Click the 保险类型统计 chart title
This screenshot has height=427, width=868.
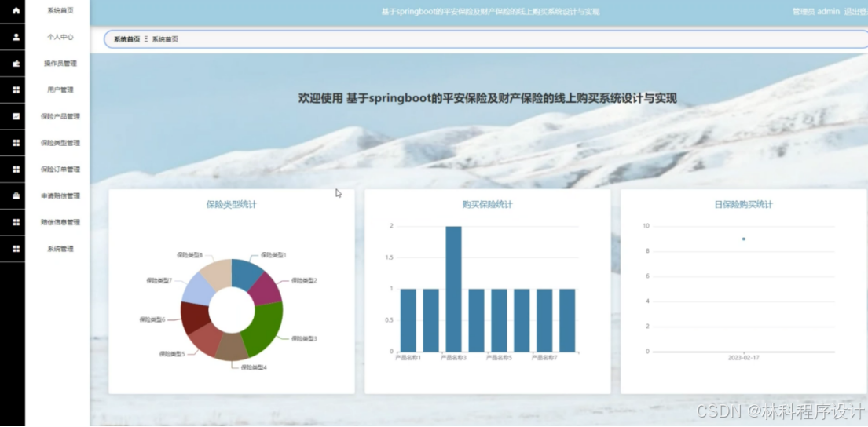(x=232, y=205)
